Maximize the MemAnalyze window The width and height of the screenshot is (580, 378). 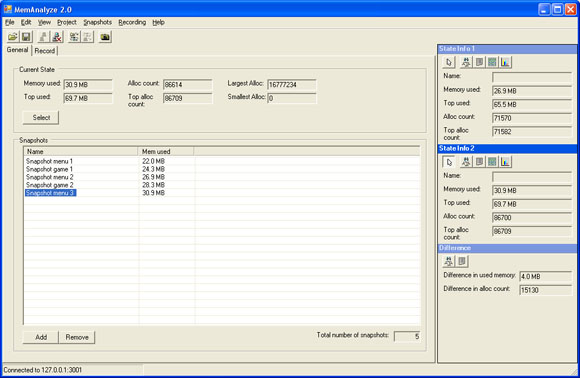[x=557, y=9]
